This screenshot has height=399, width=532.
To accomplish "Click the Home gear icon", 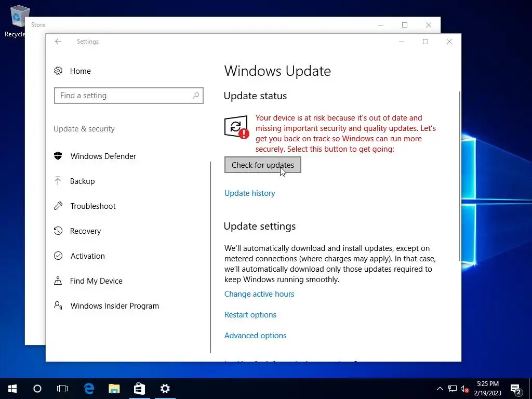I will pos(58,71).
